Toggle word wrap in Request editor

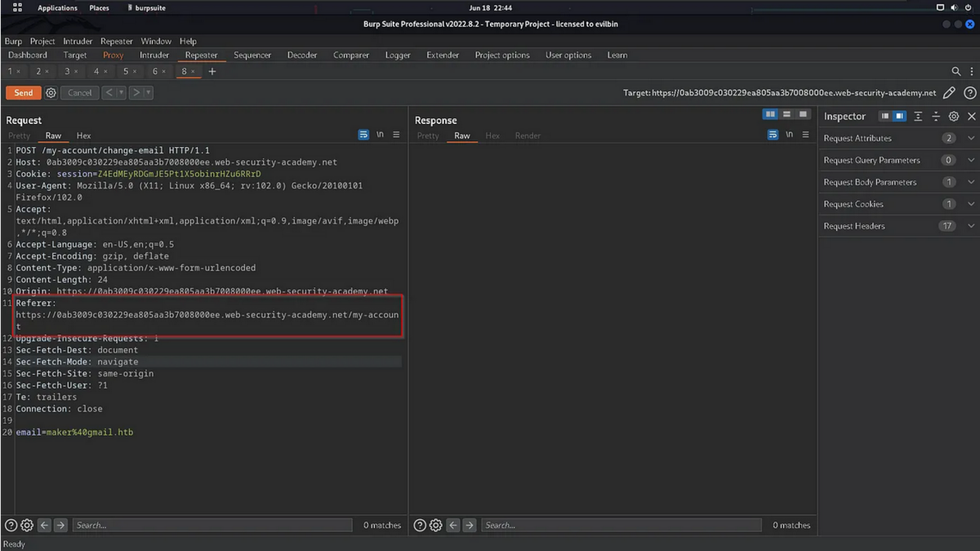pyautogui.click(x=363, y=135)
